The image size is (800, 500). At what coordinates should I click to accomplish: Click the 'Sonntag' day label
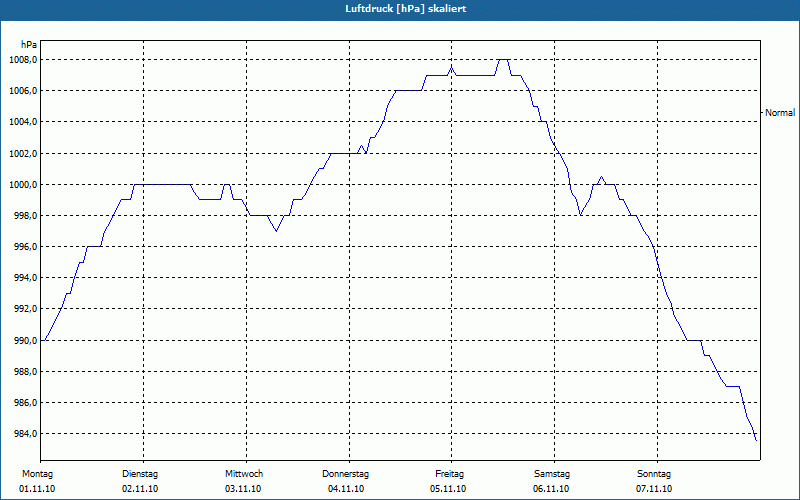click(x=654, y=474)
